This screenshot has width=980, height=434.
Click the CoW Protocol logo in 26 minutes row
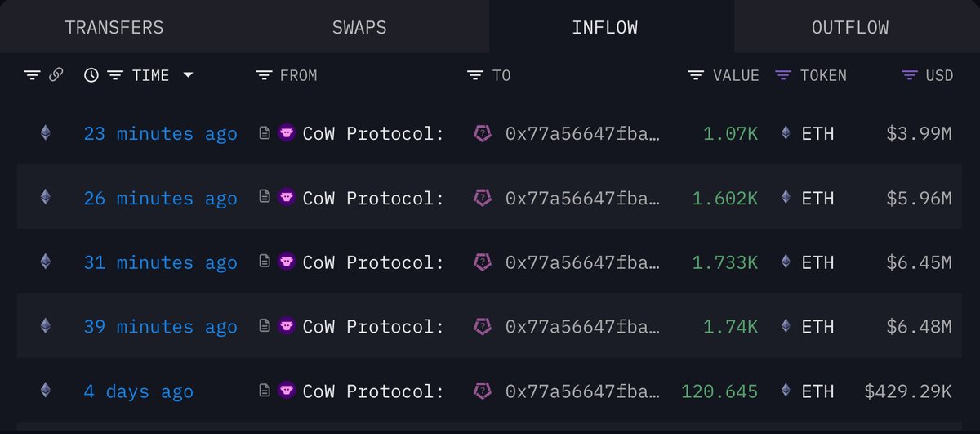coord(287,197)
